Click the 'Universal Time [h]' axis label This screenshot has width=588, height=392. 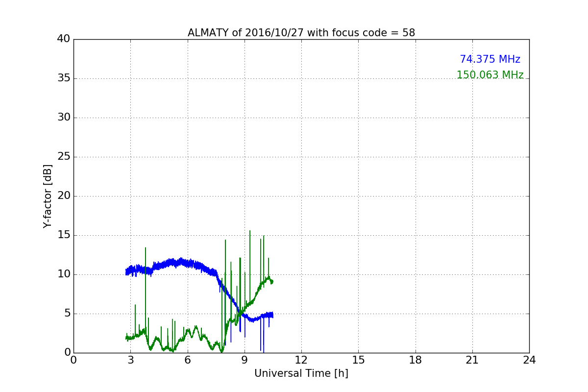[x=301, y=373]
